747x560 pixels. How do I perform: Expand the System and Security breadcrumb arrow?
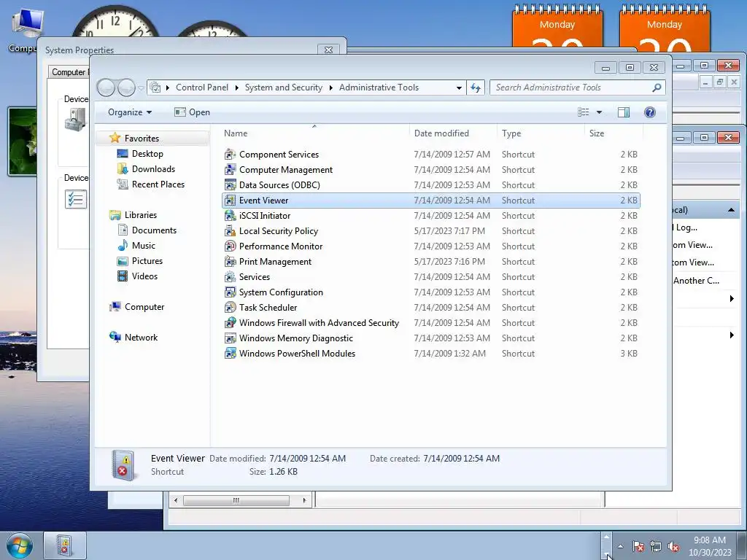(330, 87)
